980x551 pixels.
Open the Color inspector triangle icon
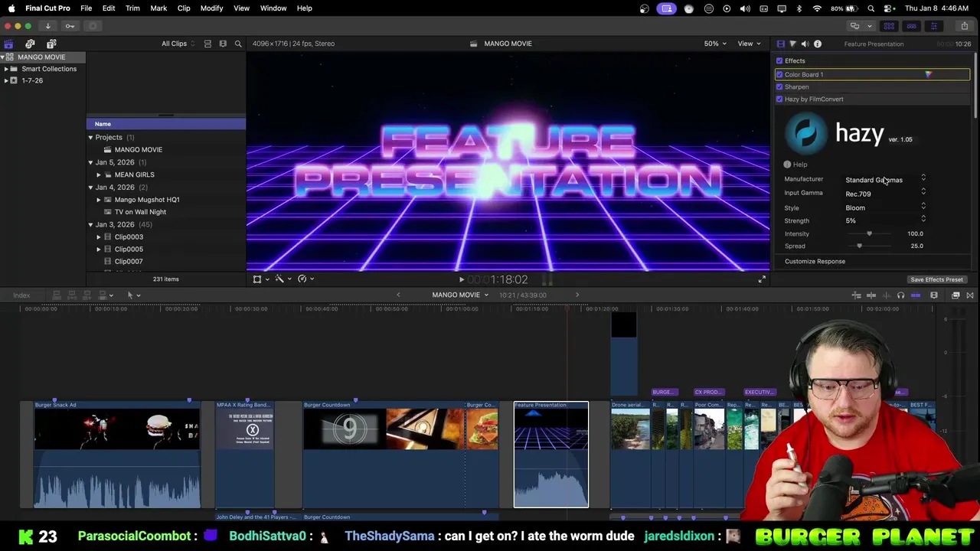792,44
